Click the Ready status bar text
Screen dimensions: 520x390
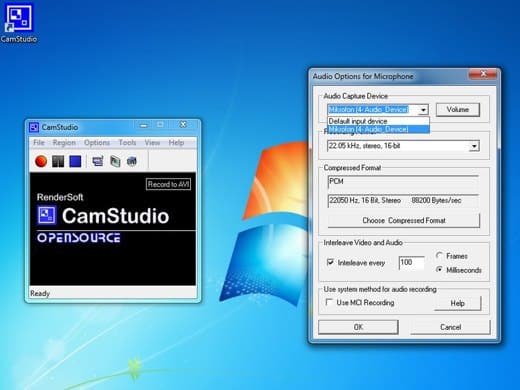40,294
